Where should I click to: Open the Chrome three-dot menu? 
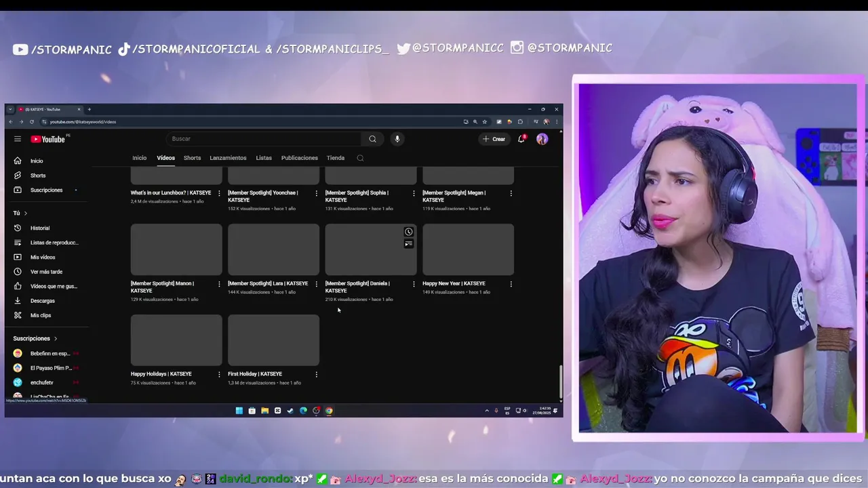pyautogui.click(x=557, y=122)
